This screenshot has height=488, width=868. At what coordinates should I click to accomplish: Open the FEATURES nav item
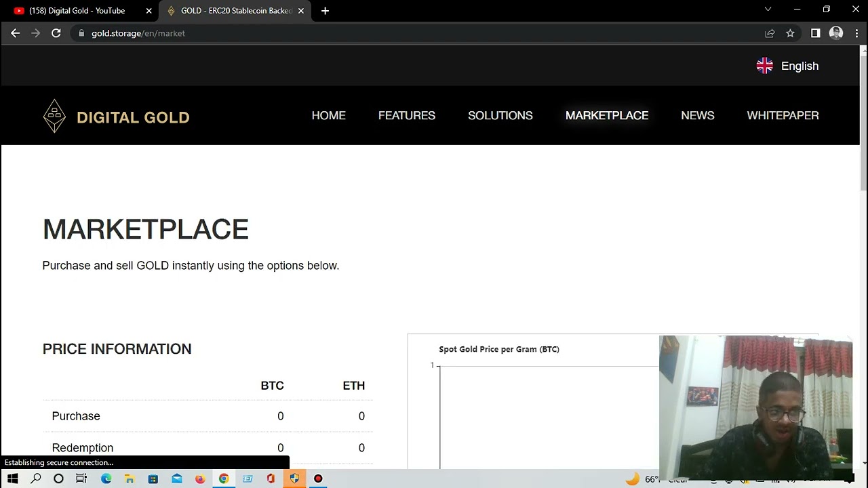[407, 116]
